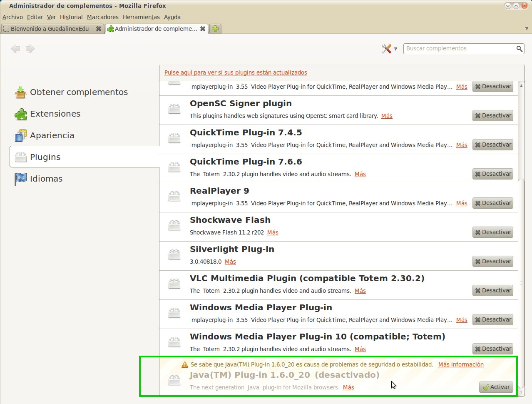
Task: Click the forward navigation arrow
Action: coord(30,49)
